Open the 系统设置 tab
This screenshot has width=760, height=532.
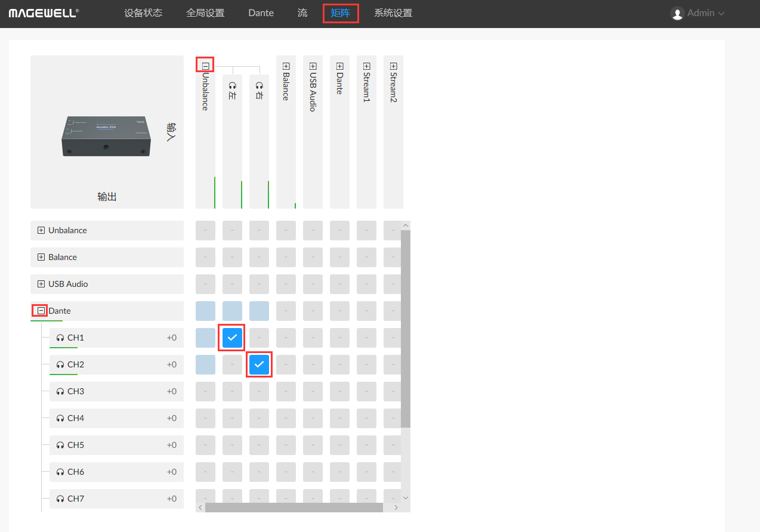(393, 13)
